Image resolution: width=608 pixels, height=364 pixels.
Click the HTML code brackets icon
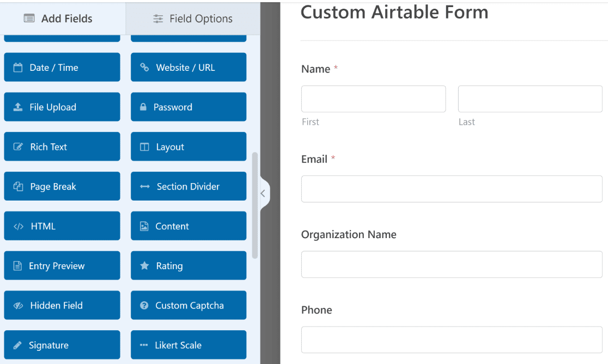[x=18, y=226]
